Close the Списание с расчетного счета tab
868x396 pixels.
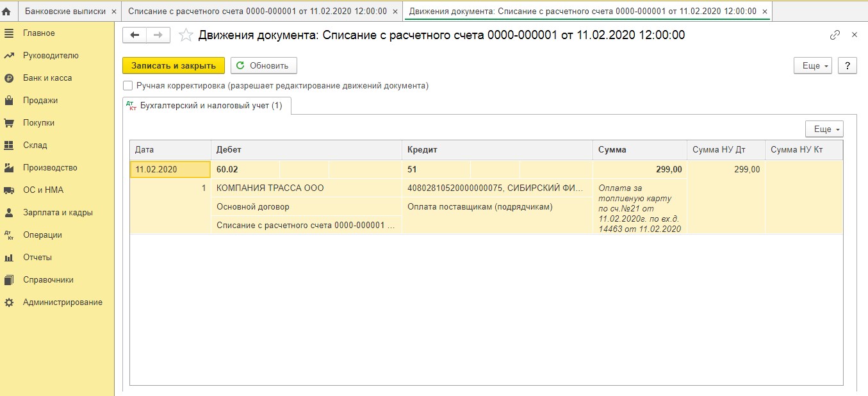(x=395, y=12)
